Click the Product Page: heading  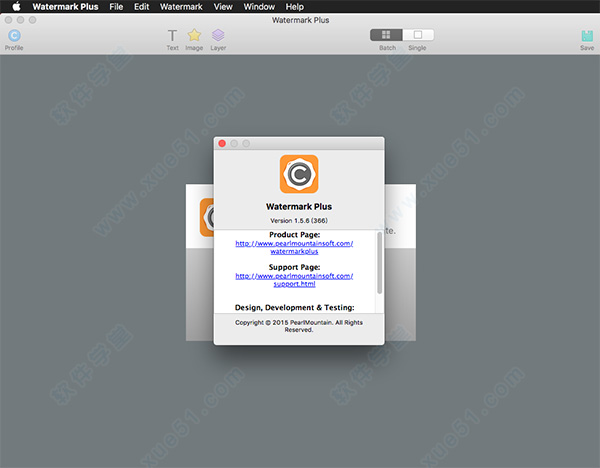coord(294,235)
